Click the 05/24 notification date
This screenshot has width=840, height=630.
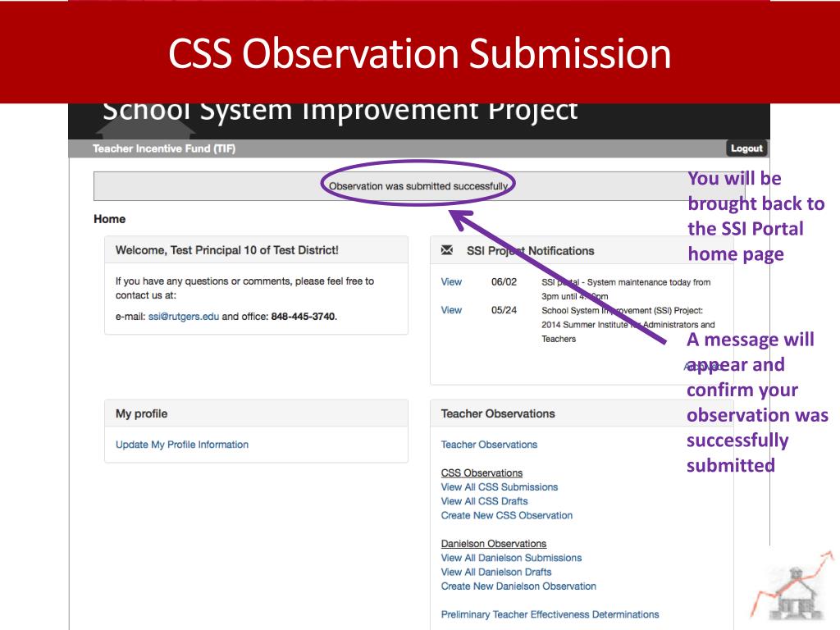pyautogui.click(x=504, y=310)
